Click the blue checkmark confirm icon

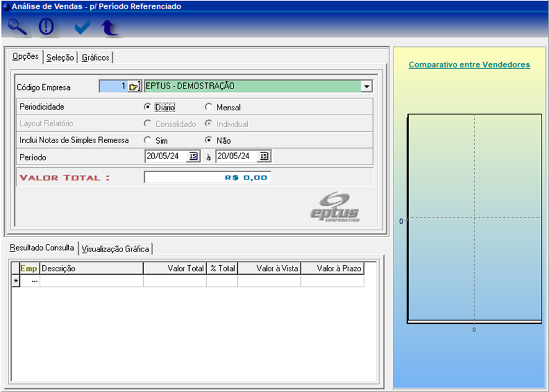click(x=82, y=27)
